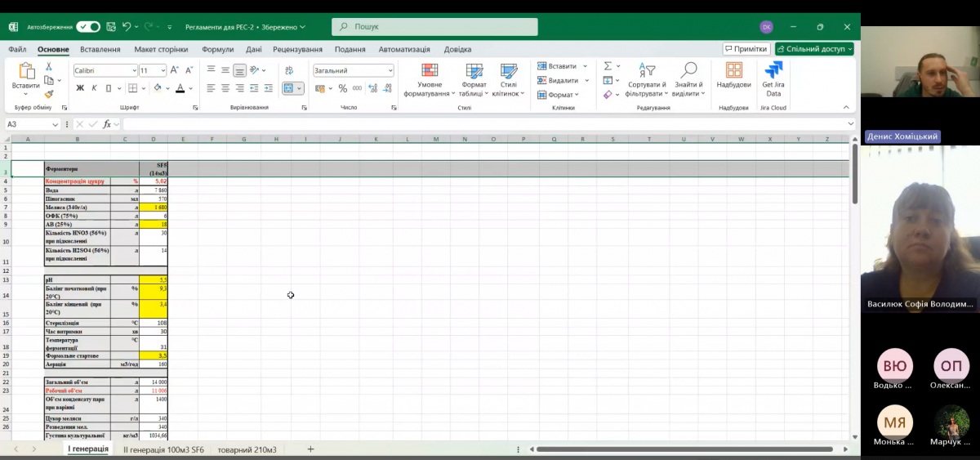Click Find and Select magnifier icon
Image resolution: width=980 pixels, height=460 pixels.
tap(688, 78)
